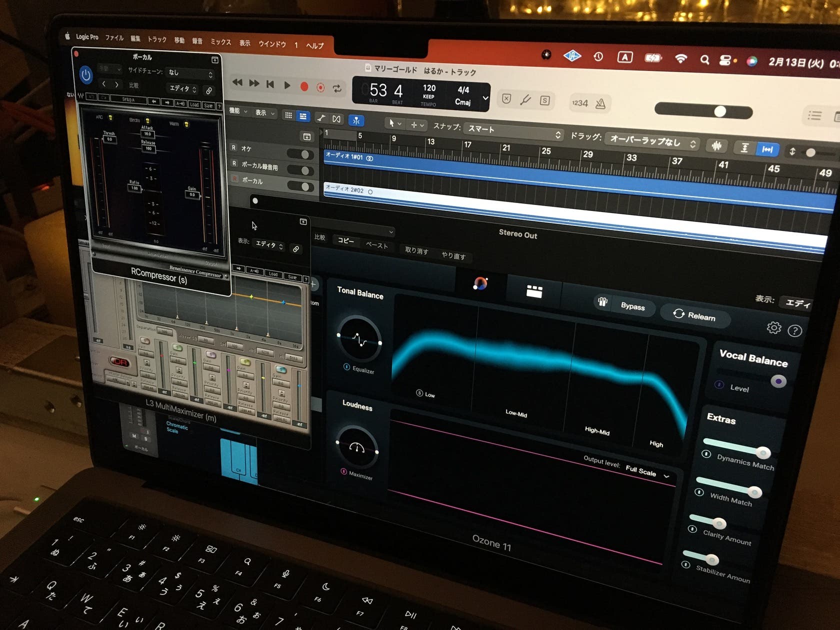
Task: Click the go to beginning button
Action: pos(270,84)
